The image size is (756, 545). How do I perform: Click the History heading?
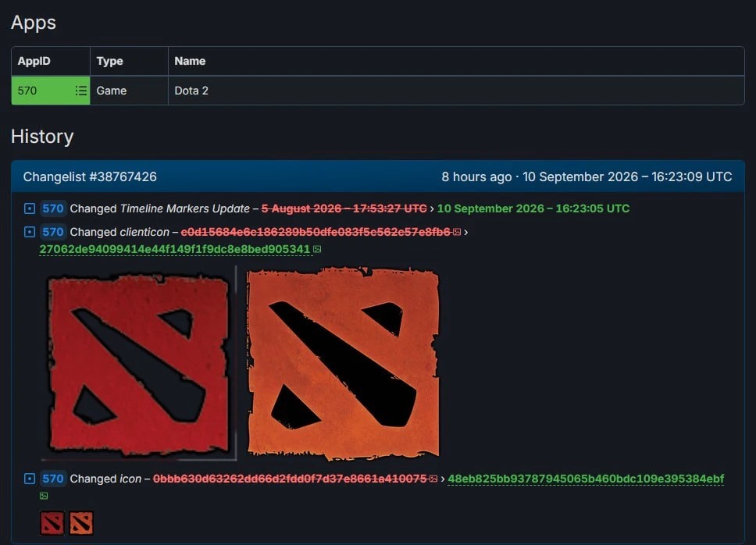(x=42, y=137)
